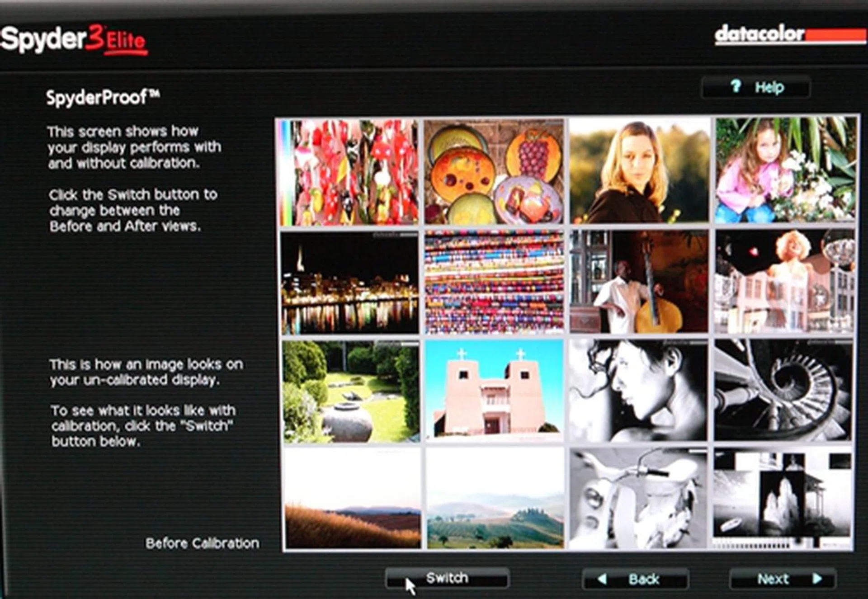Select the spiral staircase thumbnail
This screenshot has height=599, width=868.
pos(783,390)
